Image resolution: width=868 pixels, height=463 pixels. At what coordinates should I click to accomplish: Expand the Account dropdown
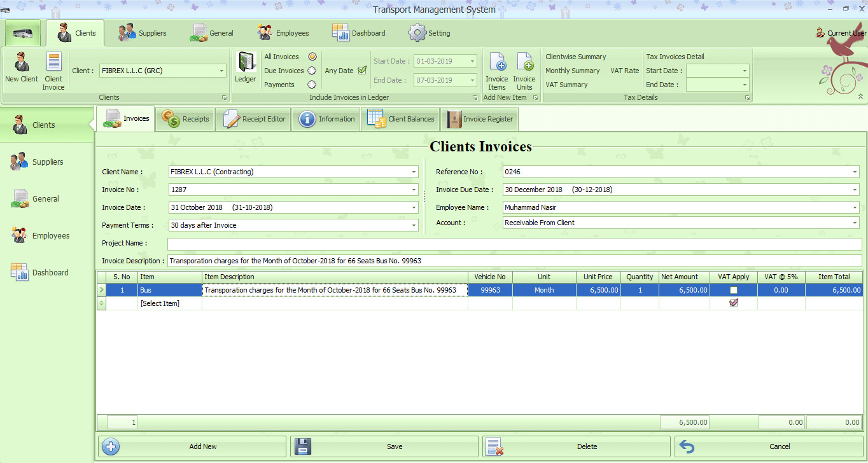(855, 223)
